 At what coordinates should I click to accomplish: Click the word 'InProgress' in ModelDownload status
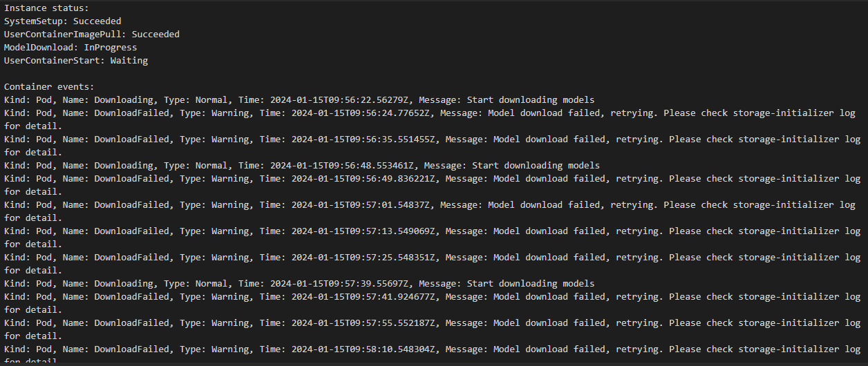point(111,48)
